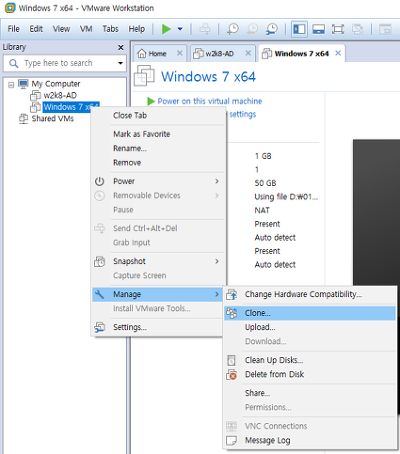This screenshot has height=454, width=400.
Task: Select Windows 7 x64 in library tree
Action: [71, 107]
